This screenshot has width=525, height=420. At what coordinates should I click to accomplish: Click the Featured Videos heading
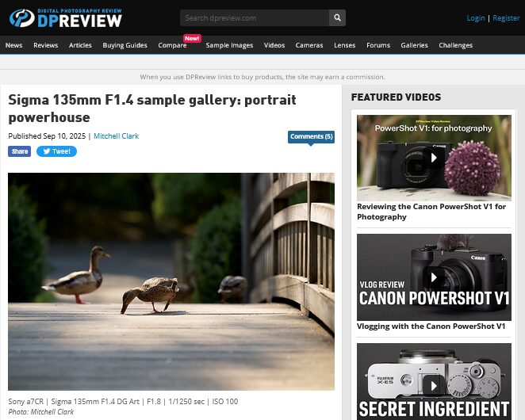click(396, 97)
